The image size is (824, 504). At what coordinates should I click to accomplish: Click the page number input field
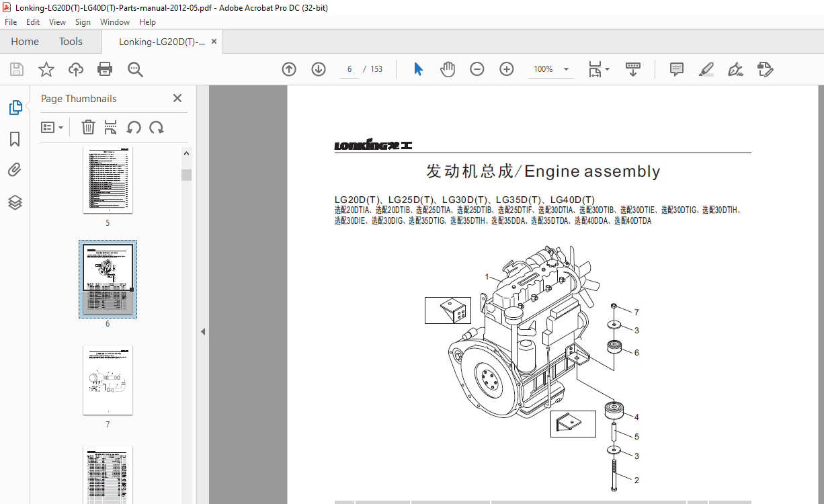349,69
